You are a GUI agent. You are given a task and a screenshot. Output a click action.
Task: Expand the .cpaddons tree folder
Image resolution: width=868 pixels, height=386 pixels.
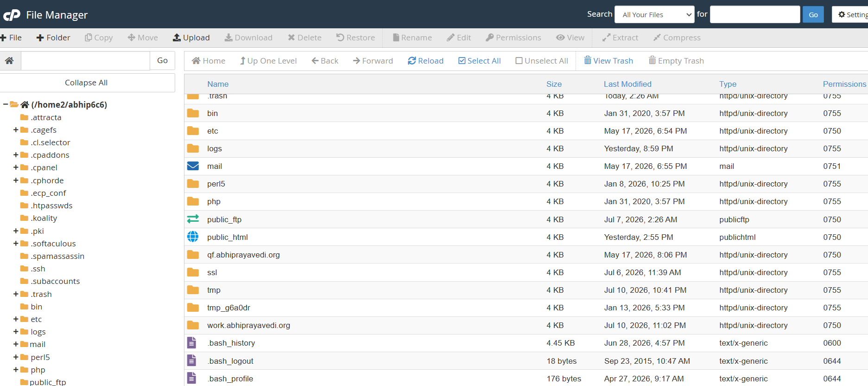coord(16,155)
